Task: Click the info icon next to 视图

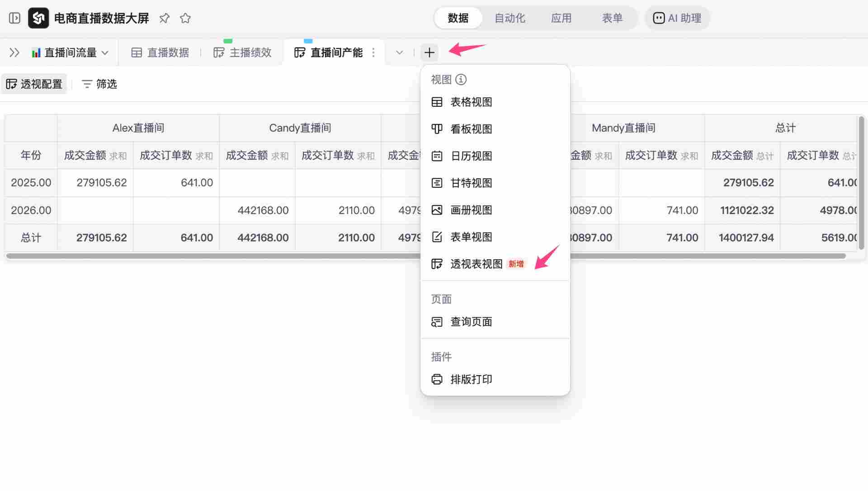Action: [461, 79]
